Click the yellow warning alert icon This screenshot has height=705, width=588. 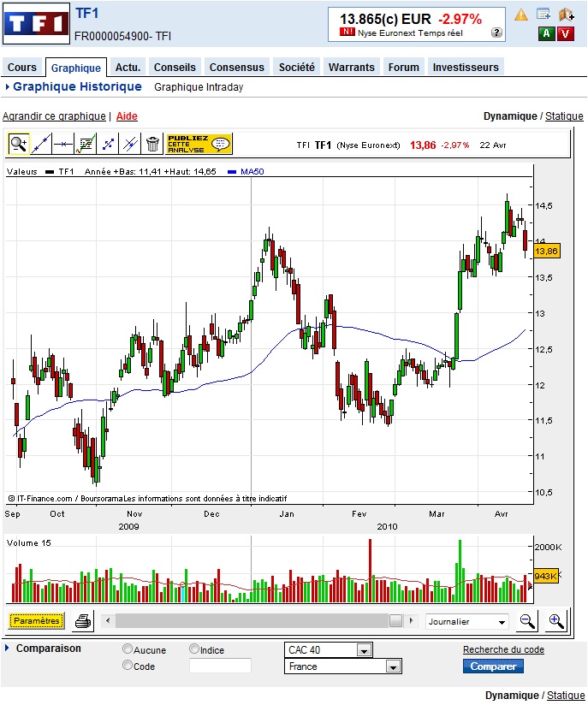point(521,15)
